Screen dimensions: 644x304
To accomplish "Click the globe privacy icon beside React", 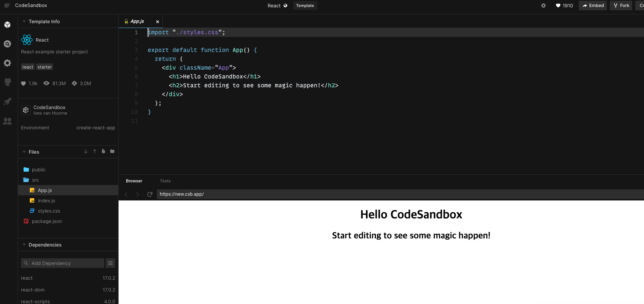I will [x=285, y=6].
